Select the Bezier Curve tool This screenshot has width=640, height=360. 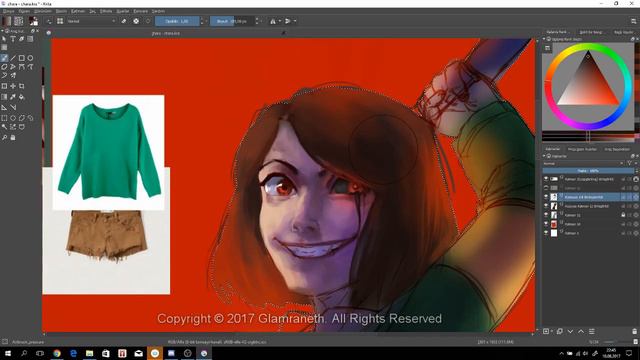click(x=22, y=67)
